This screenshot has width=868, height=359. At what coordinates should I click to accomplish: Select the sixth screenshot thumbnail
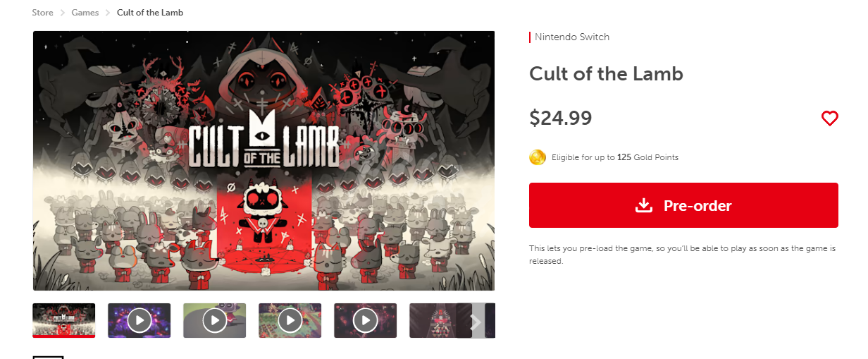pyautogui.click(x=433, y=321)
